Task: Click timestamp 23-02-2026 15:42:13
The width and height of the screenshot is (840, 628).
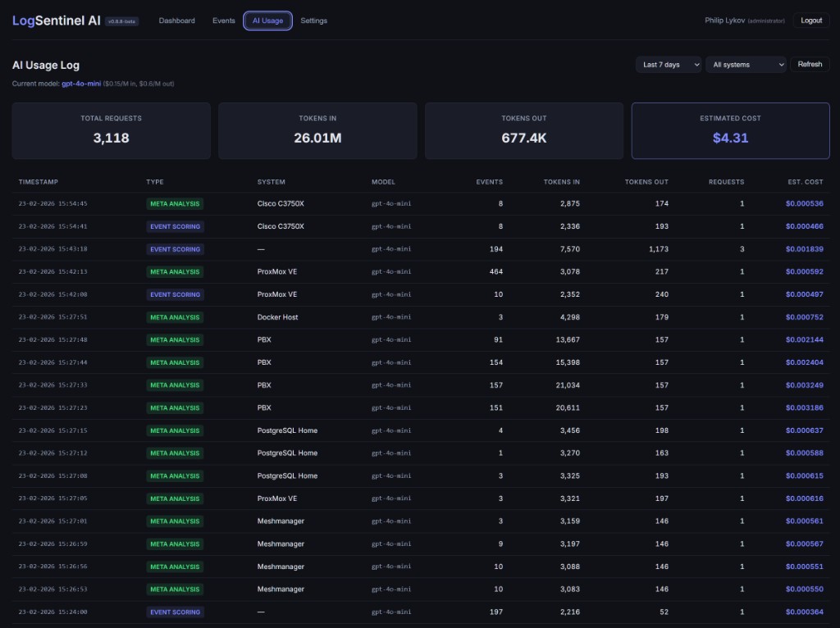Action: [x=52, y=271]
